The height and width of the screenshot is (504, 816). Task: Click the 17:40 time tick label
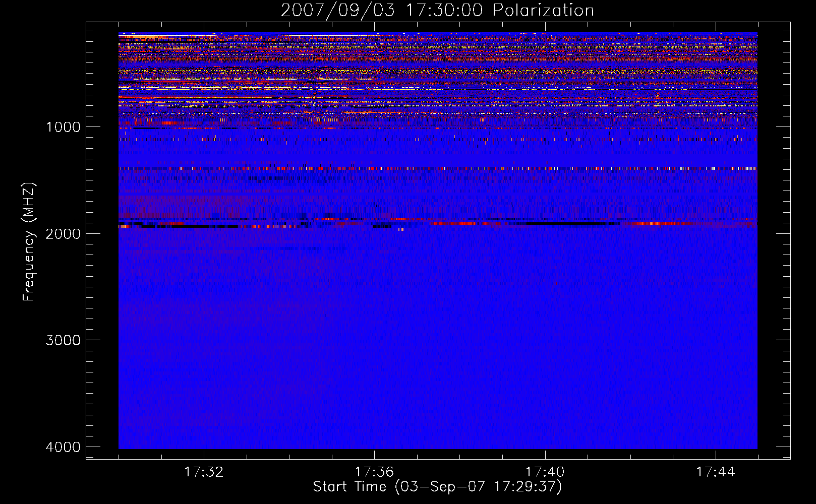pos(545,472)
